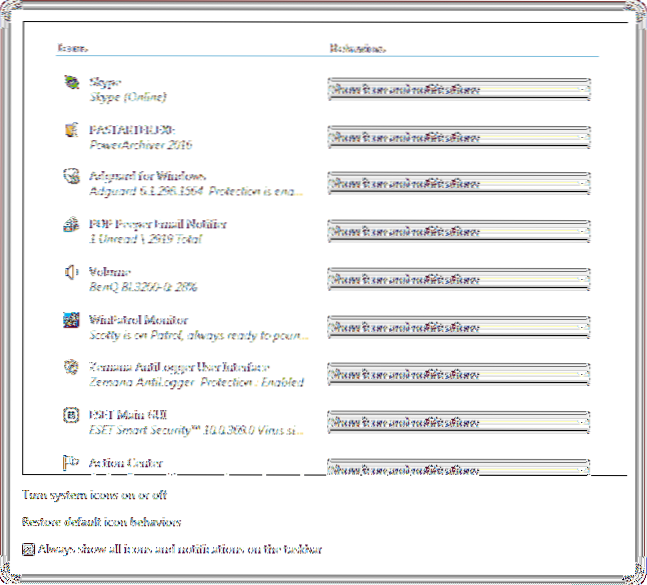Viewport: 647px width, 585px height.
Task: Select the WinPatrol Monitor icon
Action: tap(70, 320)
